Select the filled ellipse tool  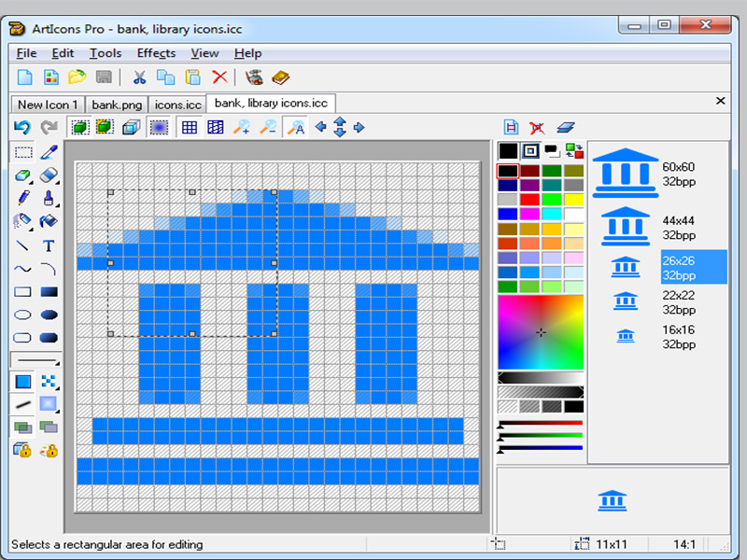click(x=49, y=315)
